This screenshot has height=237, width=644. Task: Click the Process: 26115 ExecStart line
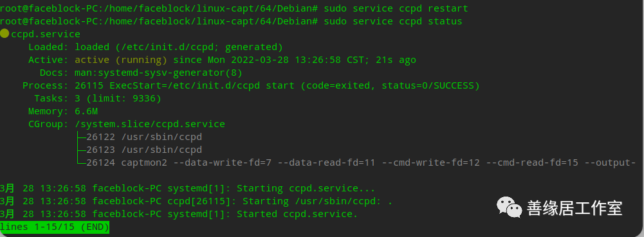point(251,85)
